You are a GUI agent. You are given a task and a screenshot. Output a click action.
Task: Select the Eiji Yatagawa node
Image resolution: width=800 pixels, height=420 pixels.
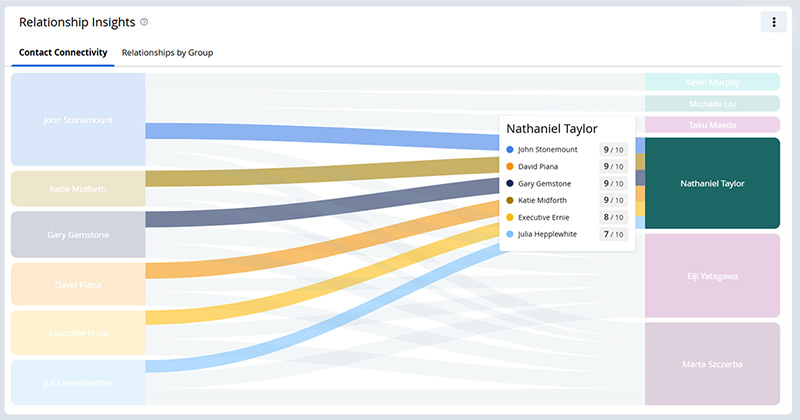(x=712, y=276)
